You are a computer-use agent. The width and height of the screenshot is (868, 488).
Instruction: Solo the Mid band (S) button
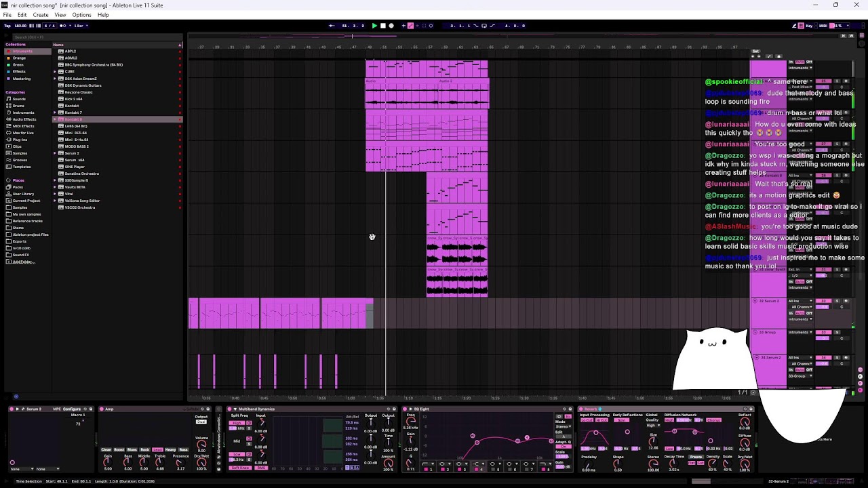click(x=249, y=444)
